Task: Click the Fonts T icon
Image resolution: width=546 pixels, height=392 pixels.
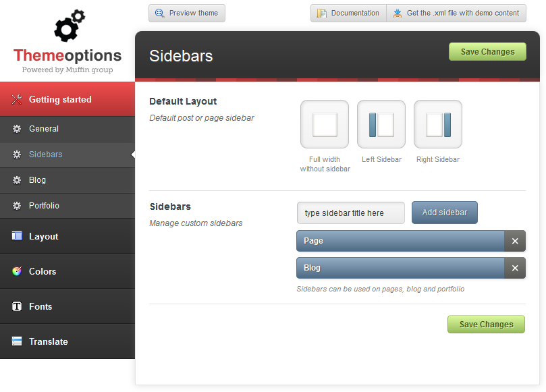Action: point(17,306)
